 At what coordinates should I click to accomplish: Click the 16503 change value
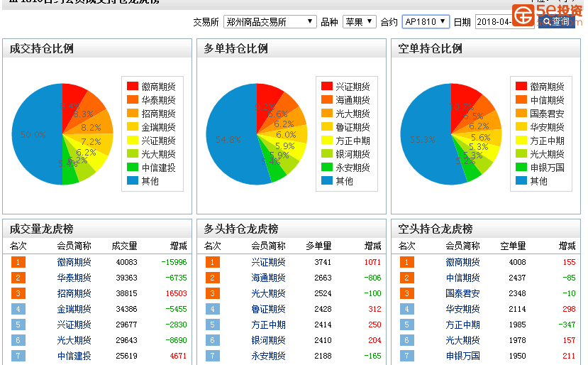[x=176, y=293]
